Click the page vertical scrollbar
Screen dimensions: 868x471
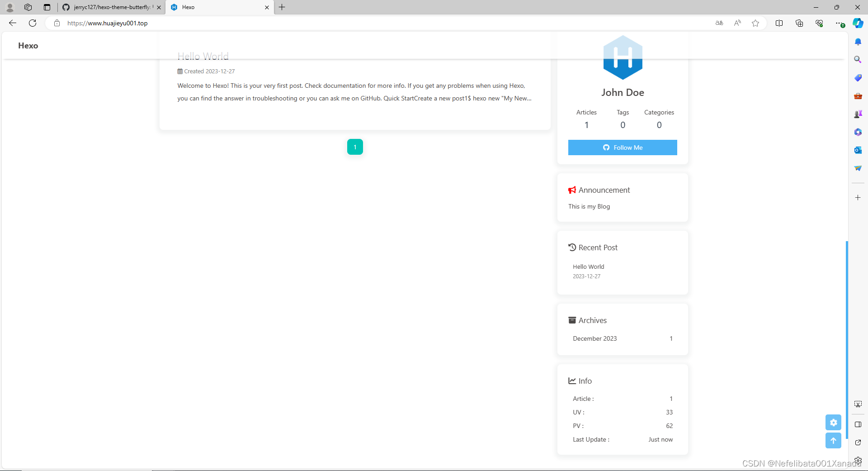[x=846, y=339]
